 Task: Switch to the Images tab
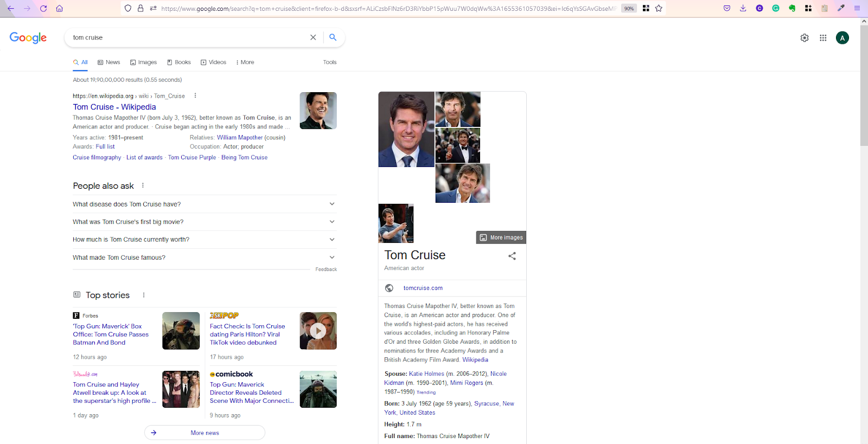tap(144, 62)
